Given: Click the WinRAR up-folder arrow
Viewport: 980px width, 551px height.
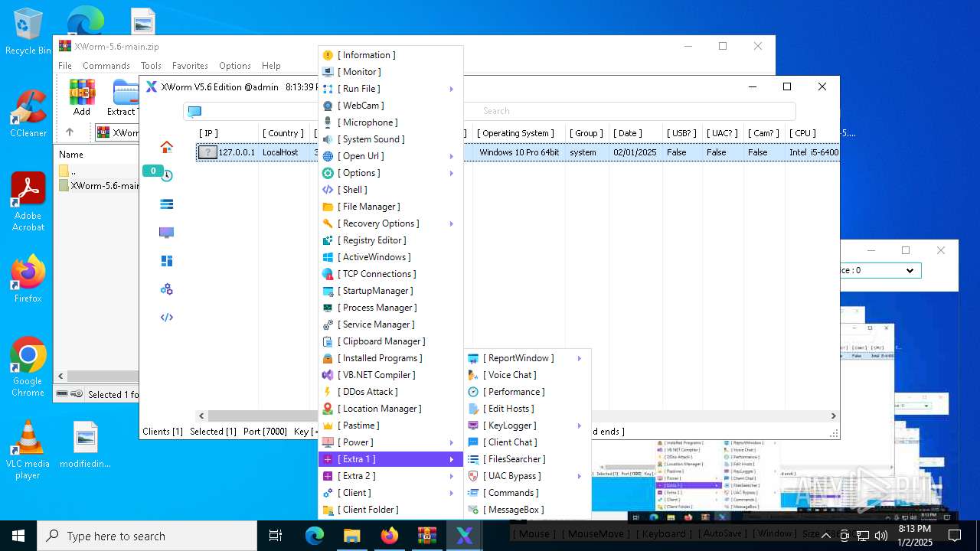Looking at the screenshot, I should [x=70, y=132].
